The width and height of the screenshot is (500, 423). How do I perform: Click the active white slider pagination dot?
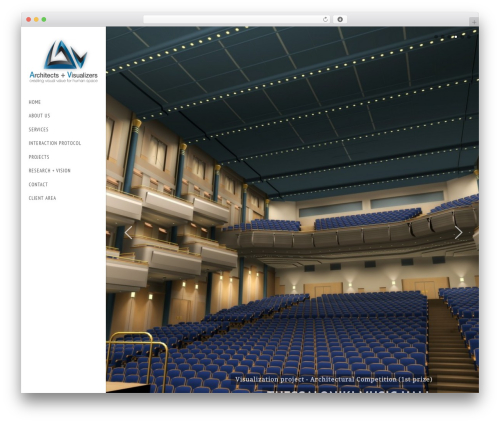455,37
